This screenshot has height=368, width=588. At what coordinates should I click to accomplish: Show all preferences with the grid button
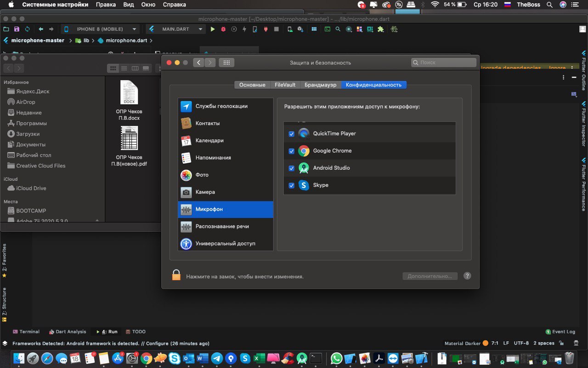pos(226,63)
